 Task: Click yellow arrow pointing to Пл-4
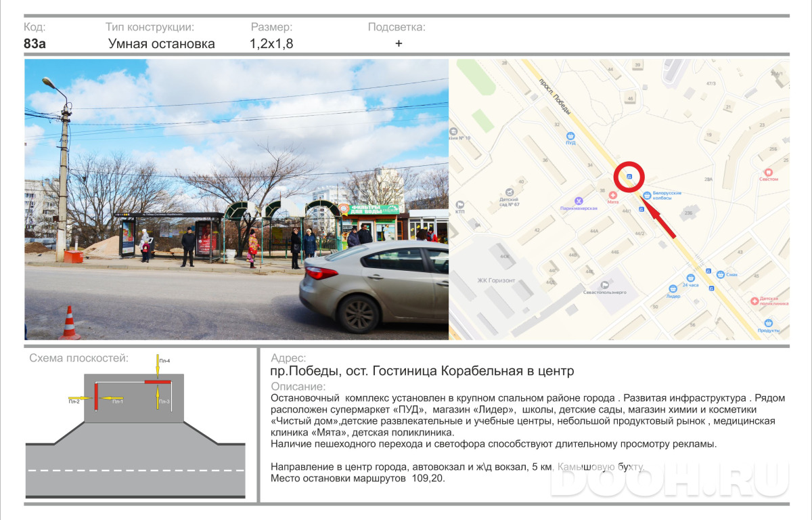click(x=157, y=366)
